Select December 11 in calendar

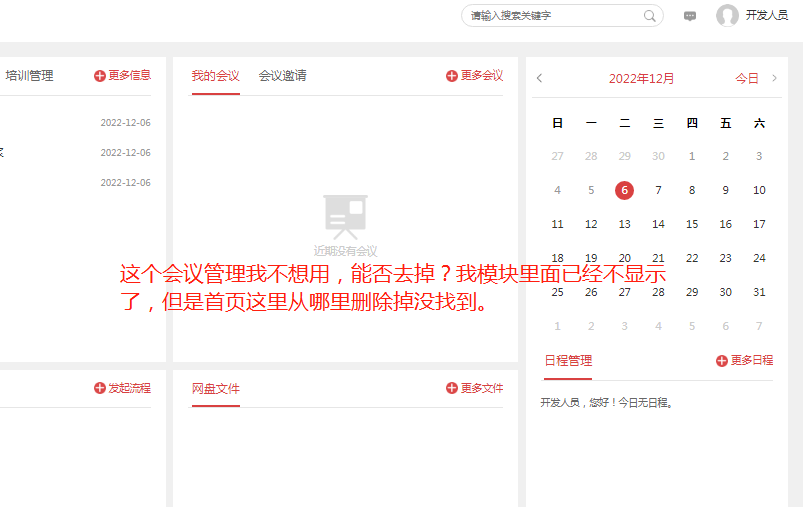(557, 224)
